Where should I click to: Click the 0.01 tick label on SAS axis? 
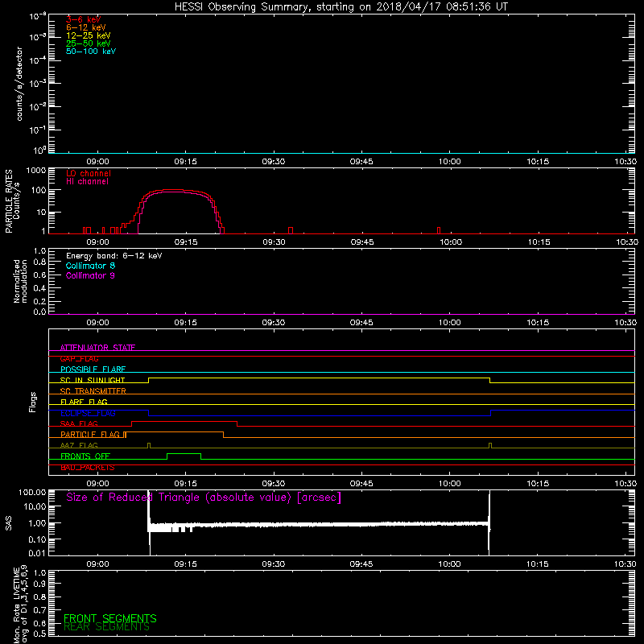(x=37, y=553)
